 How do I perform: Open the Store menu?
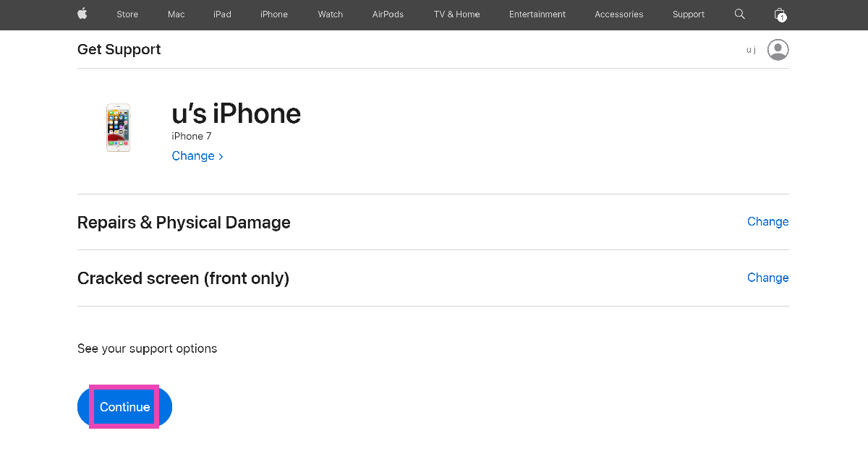tap(127, 14)
